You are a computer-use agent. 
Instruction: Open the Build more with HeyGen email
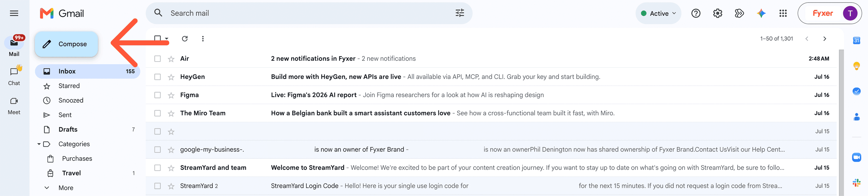(x=491, y=77)
